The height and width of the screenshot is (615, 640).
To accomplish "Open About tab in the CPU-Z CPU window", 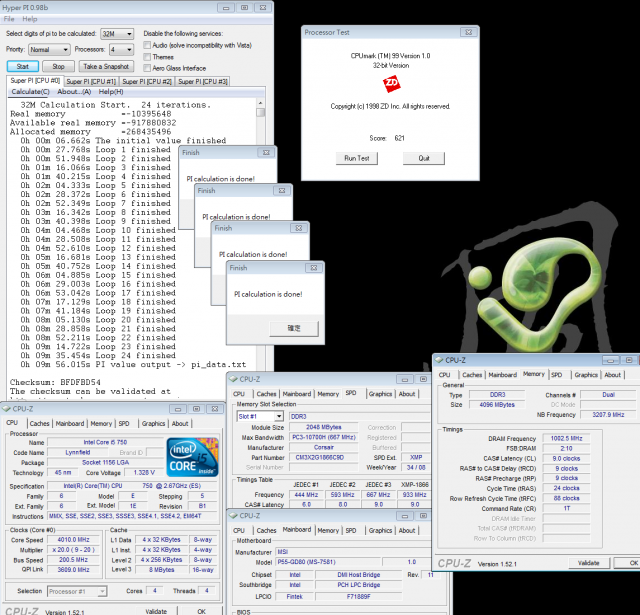I will point(180,424).
